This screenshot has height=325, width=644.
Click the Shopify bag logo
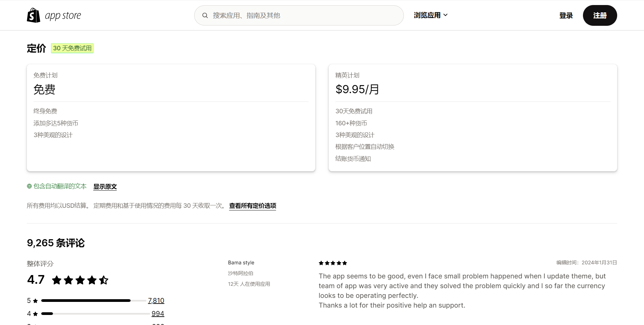pos(34,15)
